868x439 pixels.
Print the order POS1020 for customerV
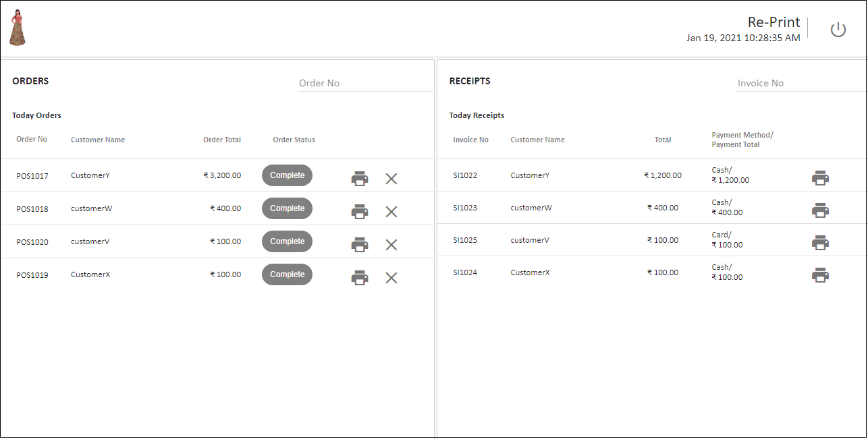click(360, 244)
